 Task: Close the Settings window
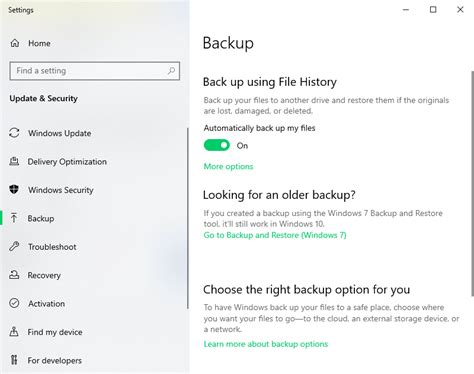(x=460, y=10)
